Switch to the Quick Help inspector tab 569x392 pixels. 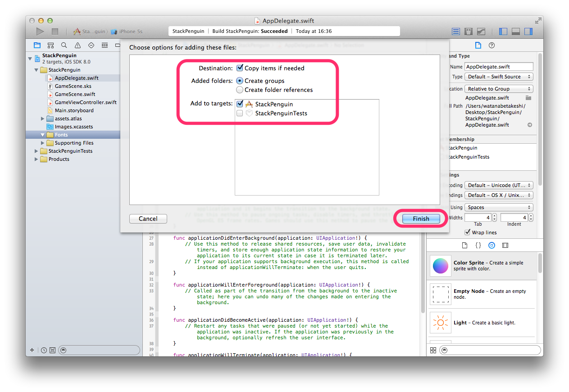click(x=492, y=45)
